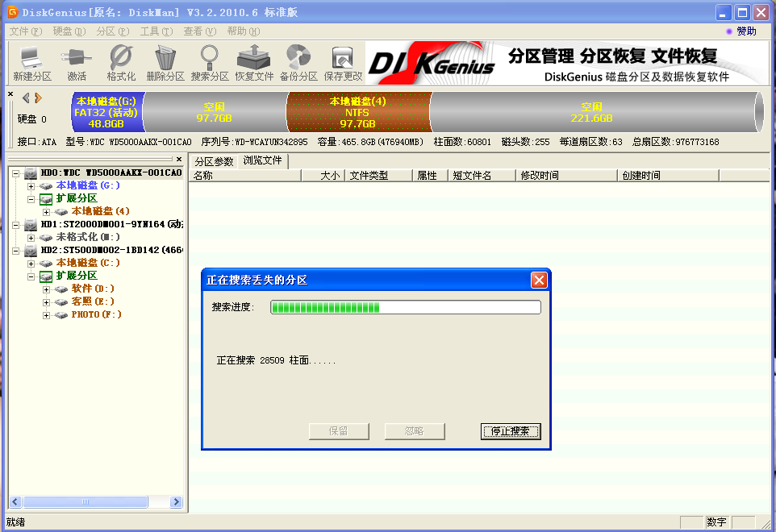776x532 pixels.
Task: Click the PHOTO(F:) partition icon in tree
Action: pyautogui.click(x=61, y=314)
